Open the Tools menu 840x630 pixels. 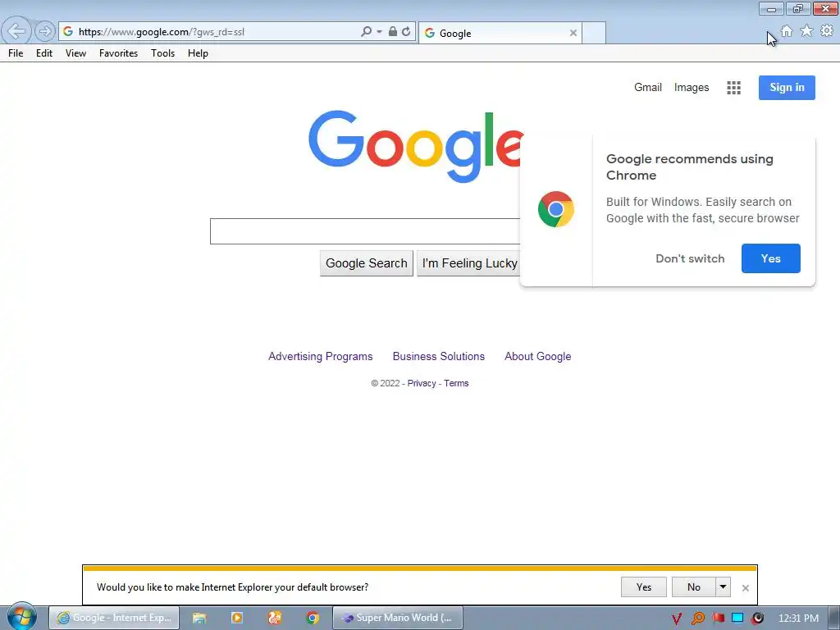click(x=163, y=53)
